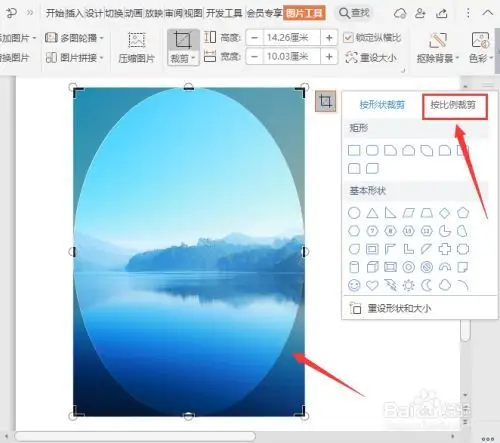Pick the sun crop shape

[x=408, y=285]
